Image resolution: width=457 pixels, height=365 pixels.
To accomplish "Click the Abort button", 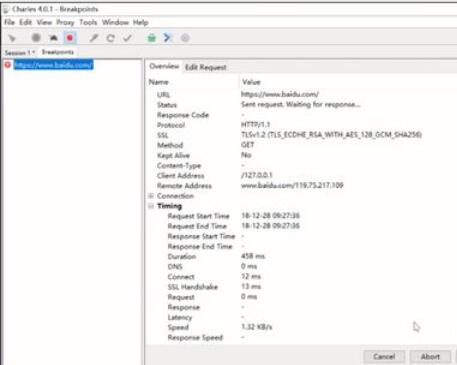I will click(x=430, y=357).
